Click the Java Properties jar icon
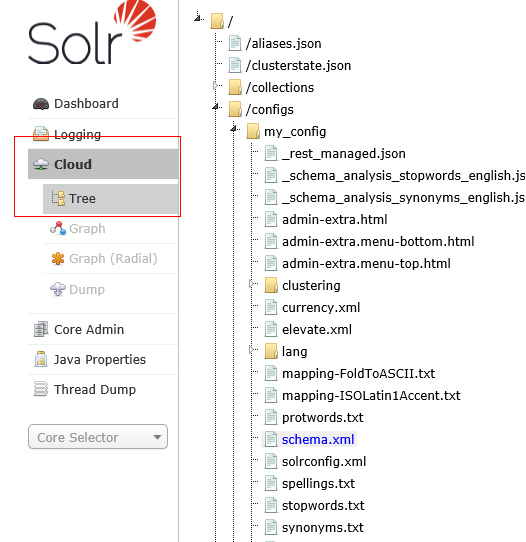 pyautogui.click(x=41, y=359)
